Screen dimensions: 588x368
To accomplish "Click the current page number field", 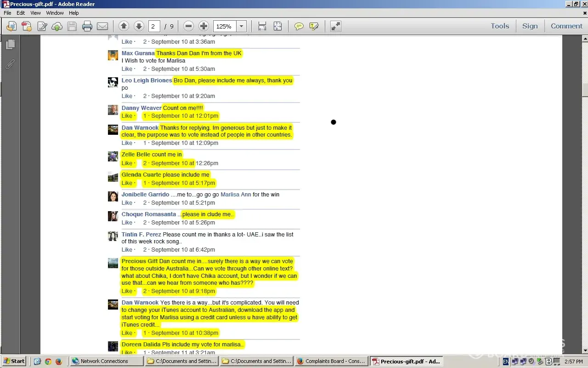I will tap(154, 26).
